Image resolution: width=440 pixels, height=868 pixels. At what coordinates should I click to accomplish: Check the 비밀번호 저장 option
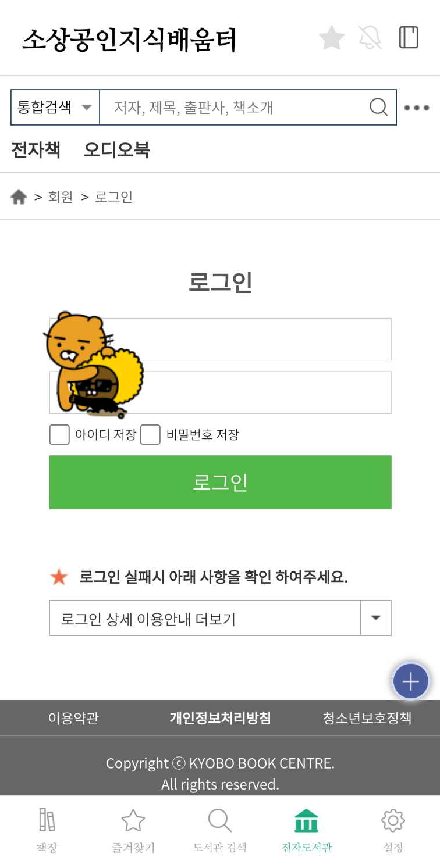tap(151, 434)
